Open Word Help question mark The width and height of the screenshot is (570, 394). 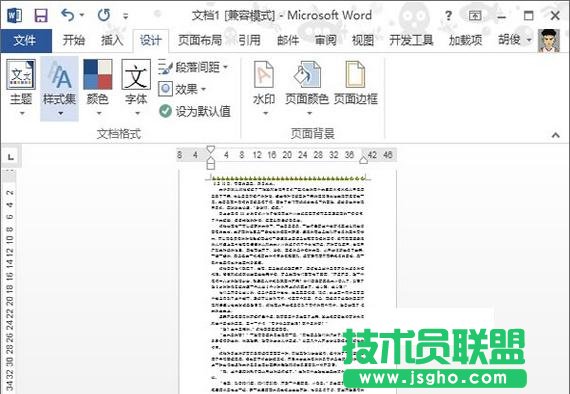tap(448, 16)
